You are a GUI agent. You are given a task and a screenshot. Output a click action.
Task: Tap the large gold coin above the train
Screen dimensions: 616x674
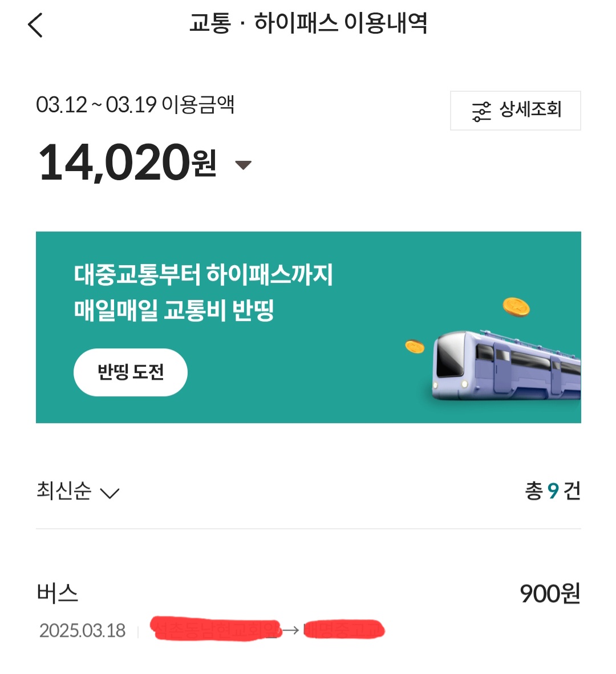(x=516, y=307)
